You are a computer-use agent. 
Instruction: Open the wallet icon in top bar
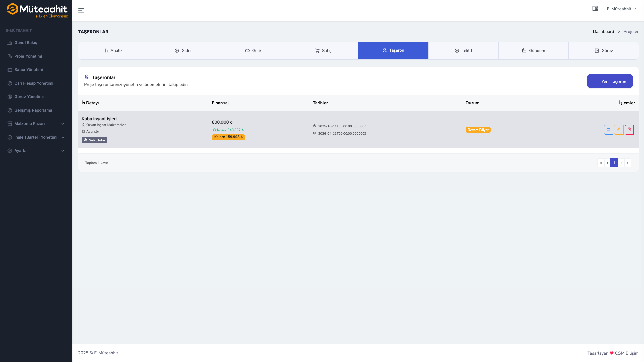[x=595, y=9]
